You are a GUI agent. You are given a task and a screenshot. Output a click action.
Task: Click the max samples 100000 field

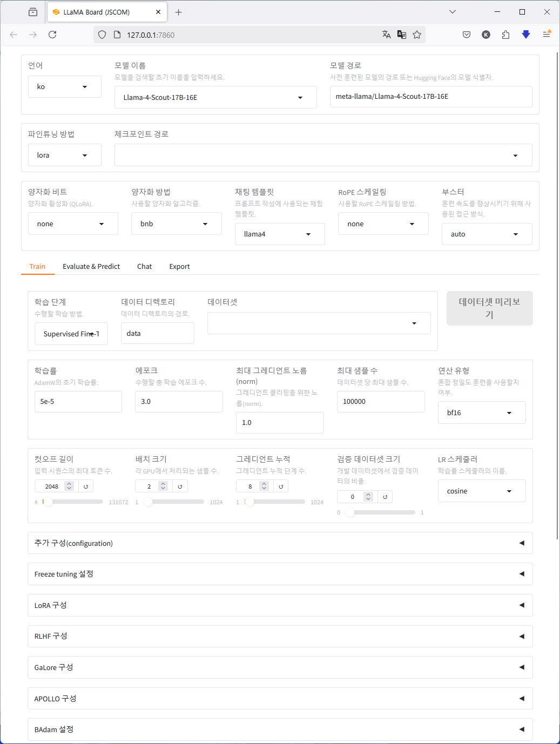point(381,402)
